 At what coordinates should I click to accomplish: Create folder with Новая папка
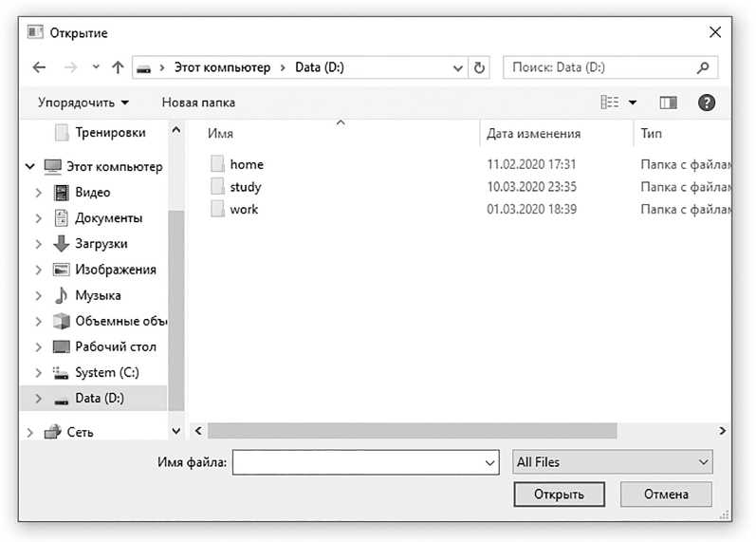(198, 103)
